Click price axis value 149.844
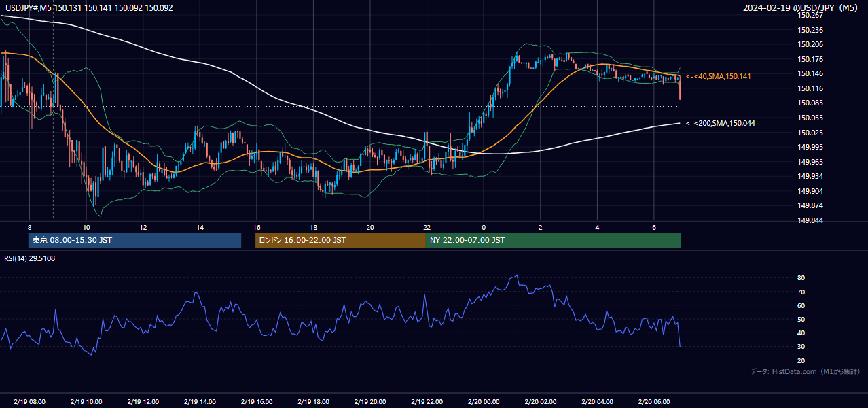The image size is (868, 408). point(810,220)
